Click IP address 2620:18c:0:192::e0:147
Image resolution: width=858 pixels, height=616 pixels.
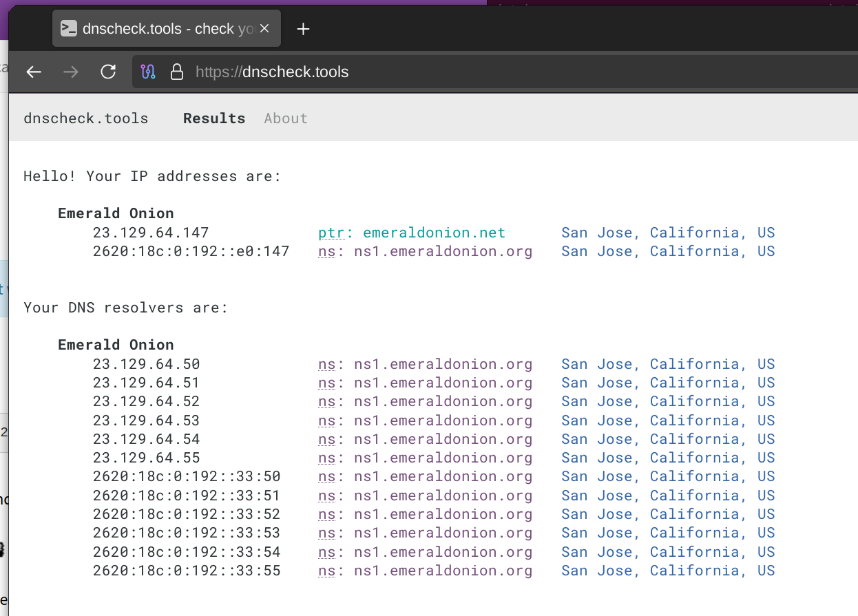point(191,251)
